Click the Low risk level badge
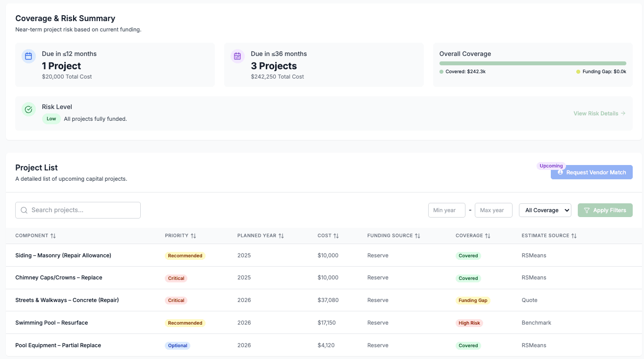 52,119
